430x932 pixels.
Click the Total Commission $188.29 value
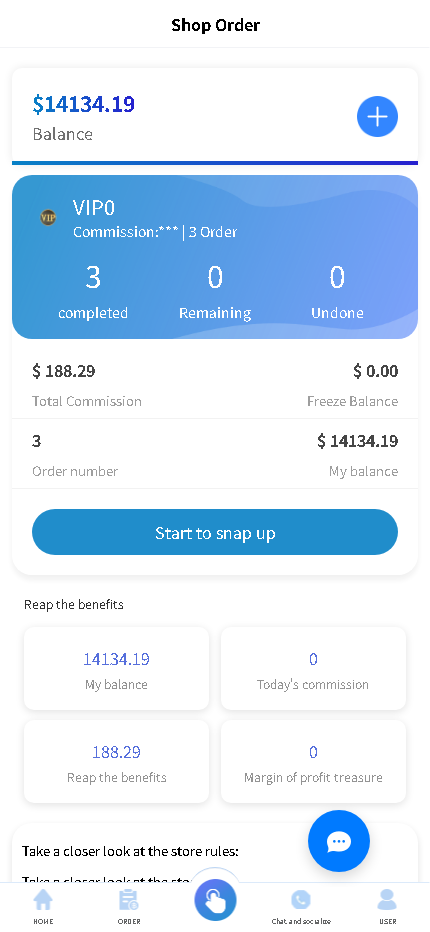click(x=64, y=371)
